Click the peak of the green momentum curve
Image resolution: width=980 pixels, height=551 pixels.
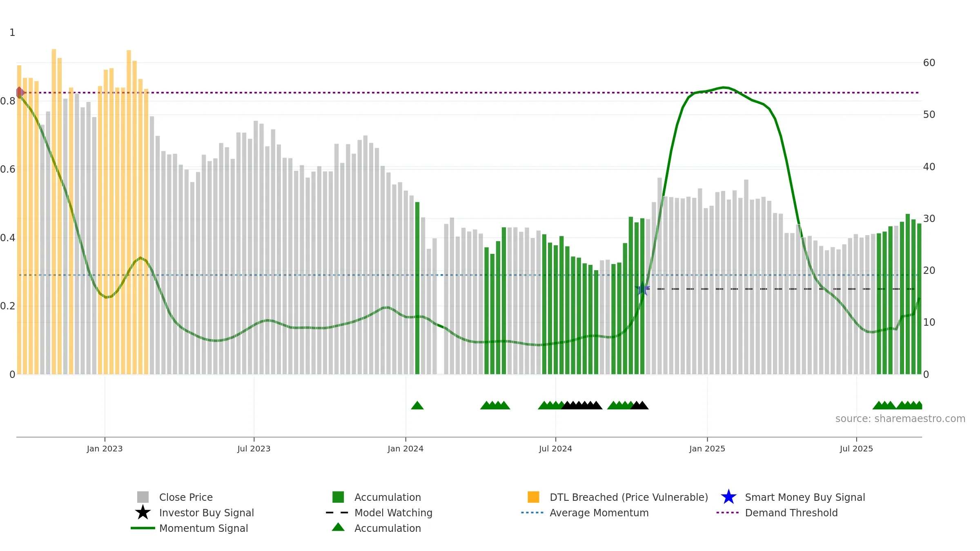(724, 87)
